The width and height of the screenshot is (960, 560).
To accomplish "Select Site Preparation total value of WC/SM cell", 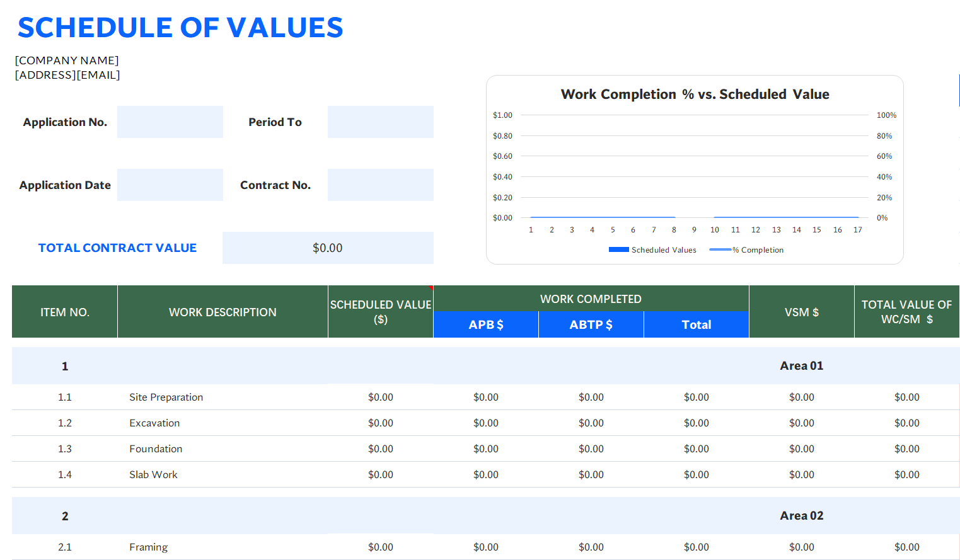I will point(907,397).
